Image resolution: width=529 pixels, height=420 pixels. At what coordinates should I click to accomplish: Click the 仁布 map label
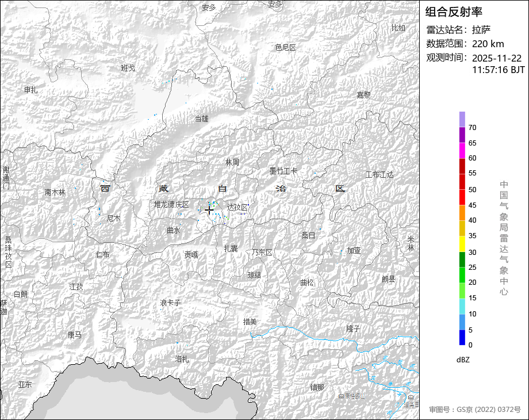click(x=102, y=254)
